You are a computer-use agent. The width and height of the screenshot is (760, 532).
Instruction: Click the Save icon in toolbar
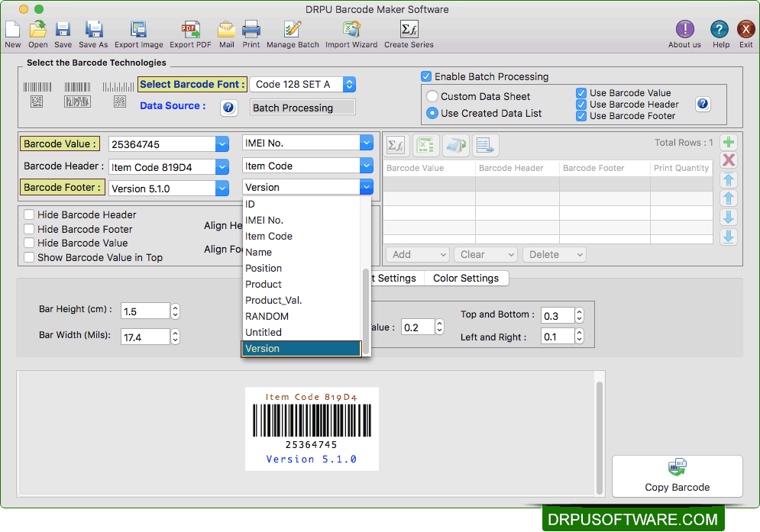coord(63,30)
